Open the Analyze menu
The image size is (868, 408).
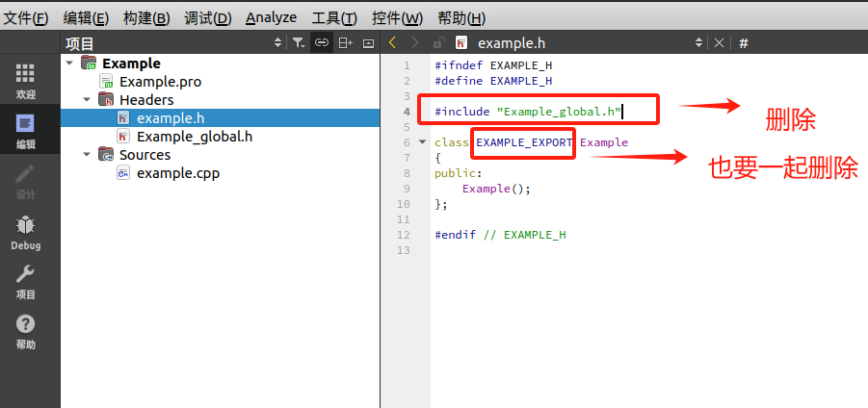[272, 18]
